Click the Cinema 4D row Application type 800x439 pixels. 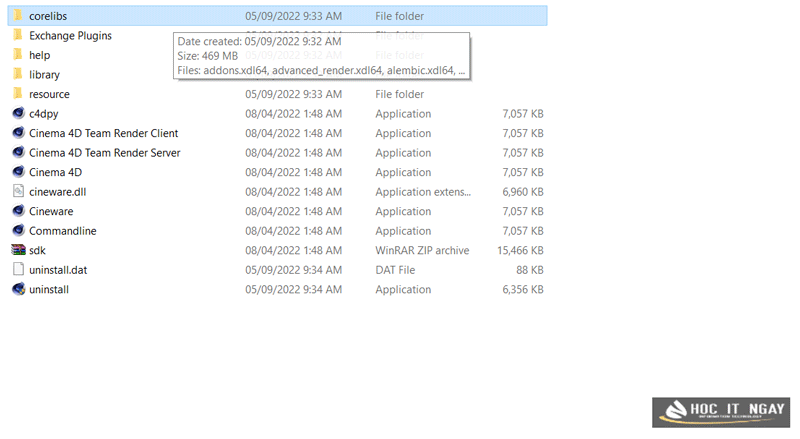click(x=403, y=173)
